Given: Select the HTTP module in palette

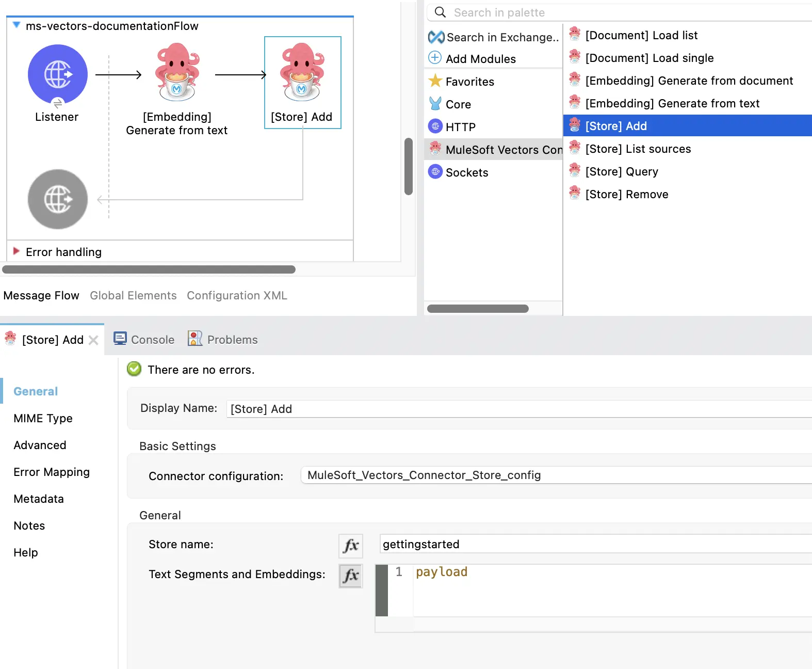Looking at the screenshot, I should coord(460,127).
